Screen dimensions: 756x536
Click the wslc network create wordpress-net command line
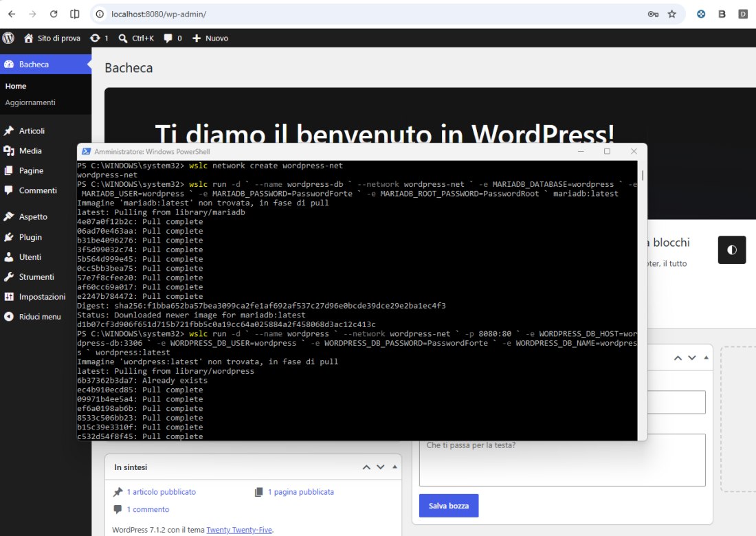point(210,166)
